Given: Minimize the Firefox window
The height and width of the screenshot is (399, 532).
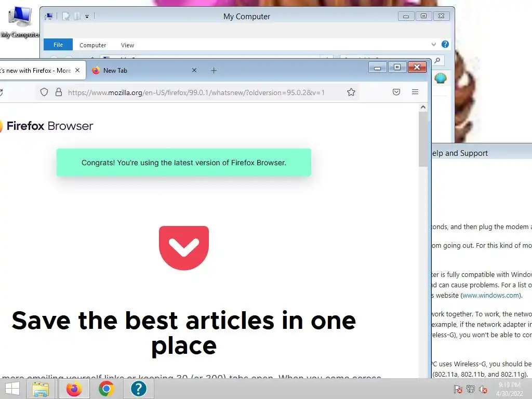Looking at the screenshot, I should coord(377,67).
